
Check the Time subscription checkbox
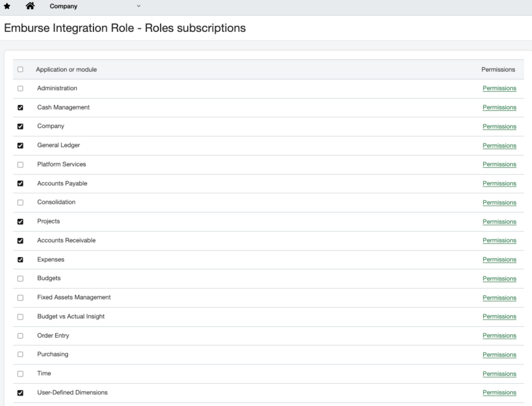coord(20,374)
